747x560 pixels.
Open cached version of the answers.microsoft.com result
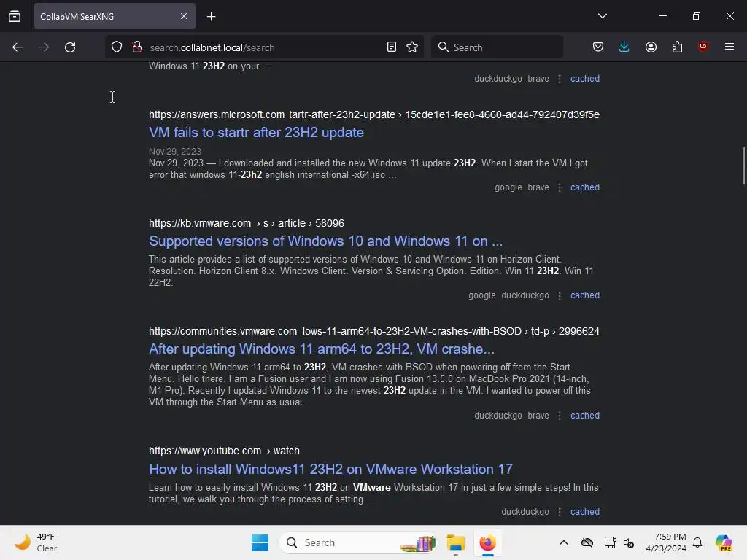585,187
